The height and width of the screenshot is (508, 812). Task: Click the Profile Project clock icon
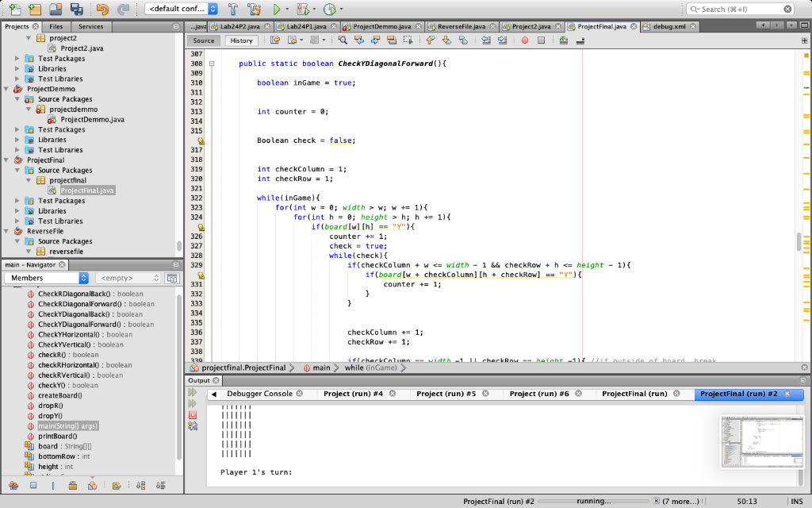[x=329, y=9]
